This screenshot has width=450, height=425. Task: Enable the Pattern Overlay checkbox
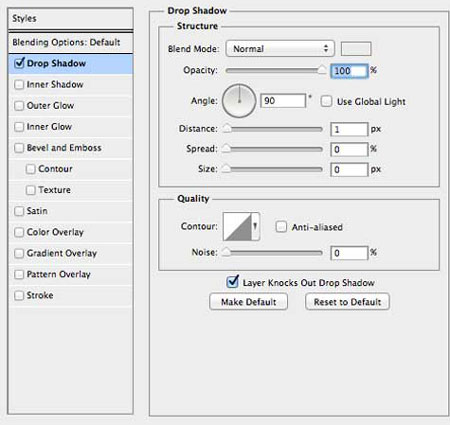coord(19,274)
